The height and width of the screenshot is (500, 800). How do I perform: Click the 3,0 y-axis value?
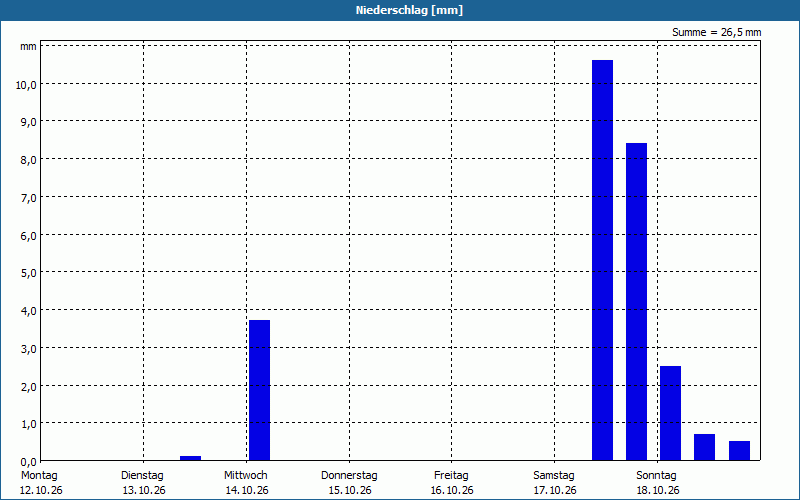click(x=28, y=348)
